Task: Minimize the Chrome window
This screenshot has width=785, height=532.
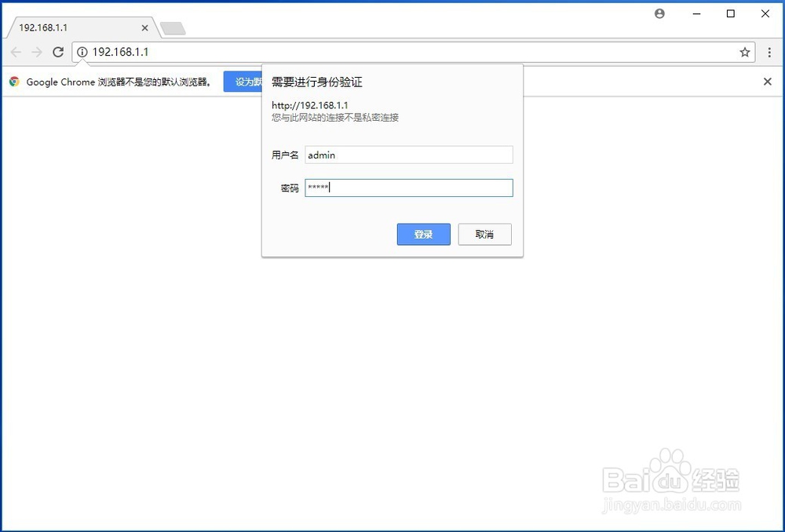Action: coord(696,14)
